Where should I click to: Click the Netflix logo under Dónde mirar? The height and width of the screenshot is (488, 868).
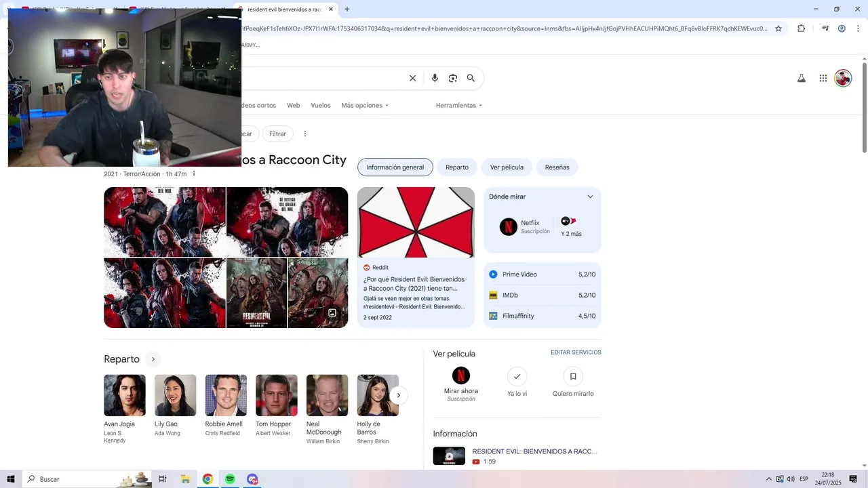point(509,226)
